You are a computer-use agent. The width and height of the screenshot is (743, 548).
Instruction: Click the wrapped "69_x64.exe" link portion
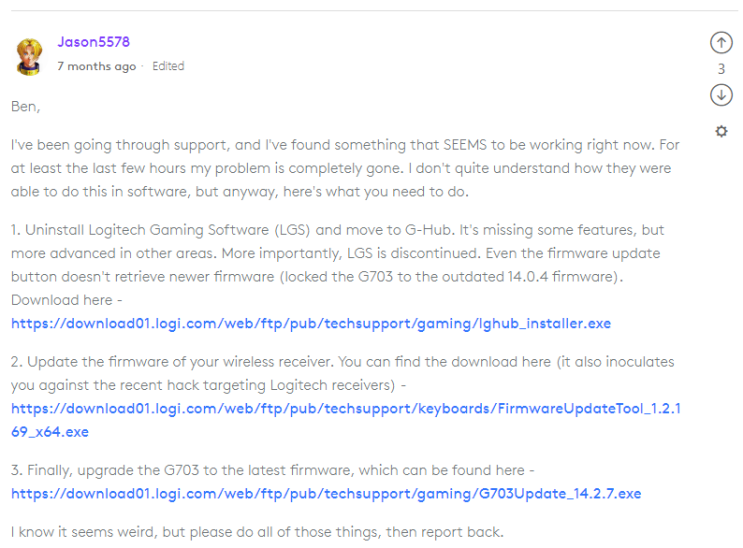pos(50,432)
